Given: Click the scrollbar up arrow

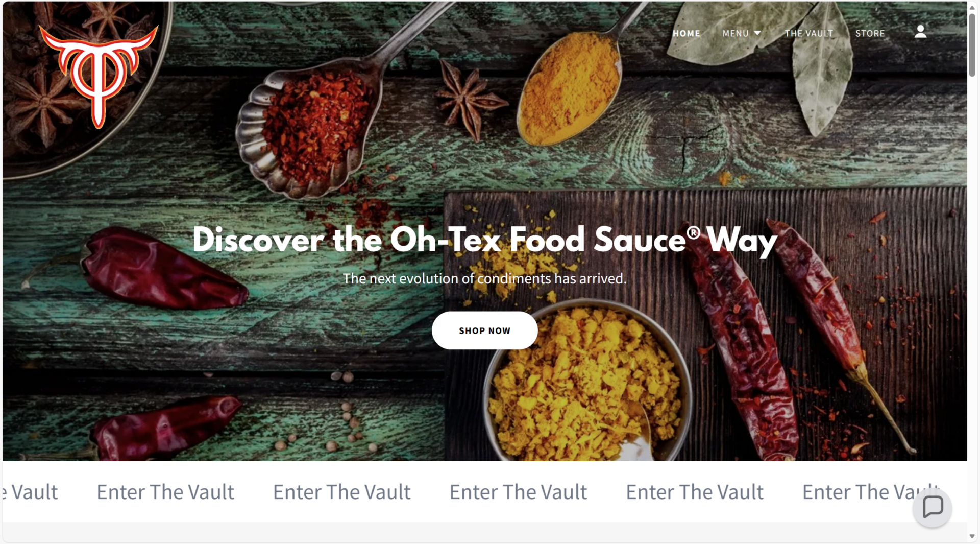Looking at the screenshot, I should pyautogui.click(x=972, y=7).
